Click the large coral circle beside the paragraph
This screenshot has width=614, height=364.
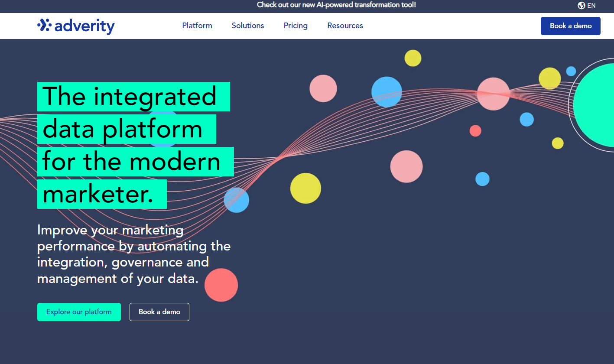pyautogui.click(x=221, y=285)
